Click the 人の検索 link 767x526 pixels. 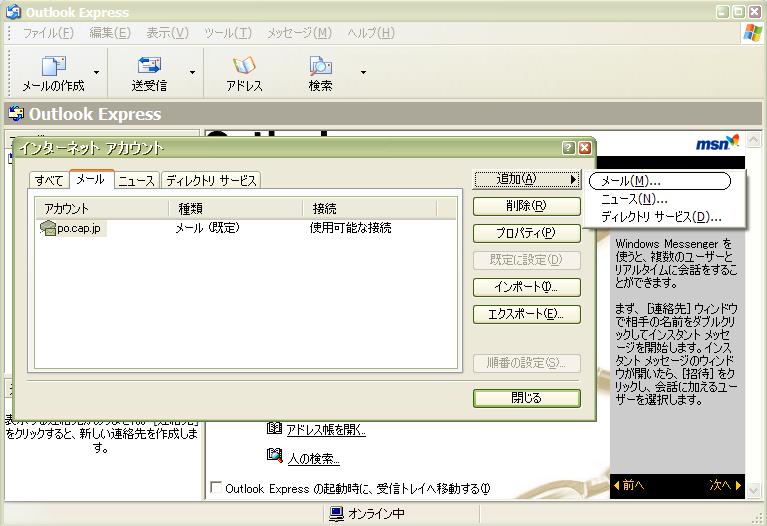click(x=314, y=458)
